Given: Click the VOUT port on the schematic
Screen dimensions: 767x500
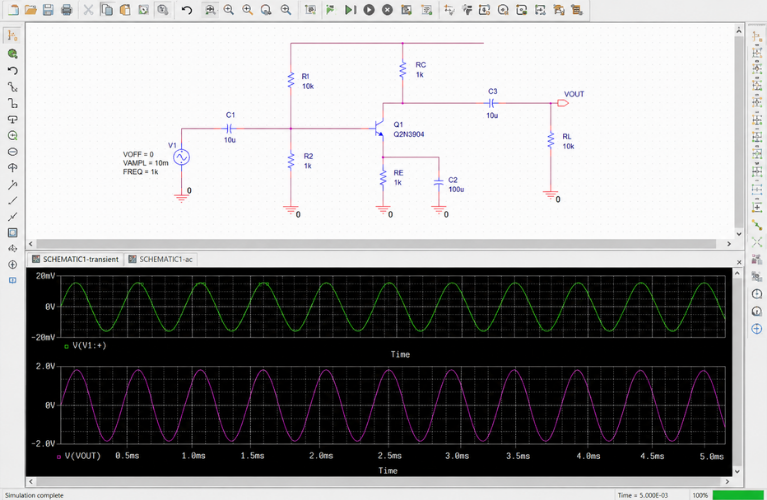Looking at the screenshot, I should click(563, 103).
